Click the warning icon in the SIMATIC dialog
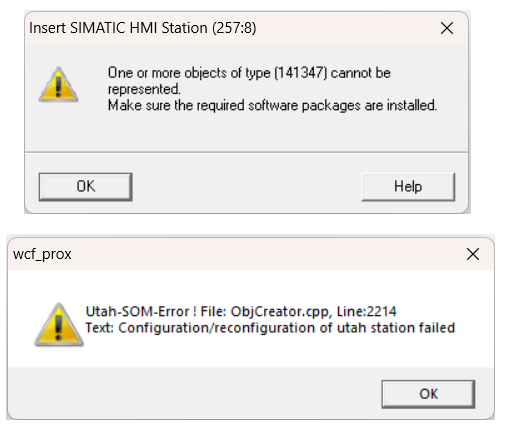 (59, 85)
